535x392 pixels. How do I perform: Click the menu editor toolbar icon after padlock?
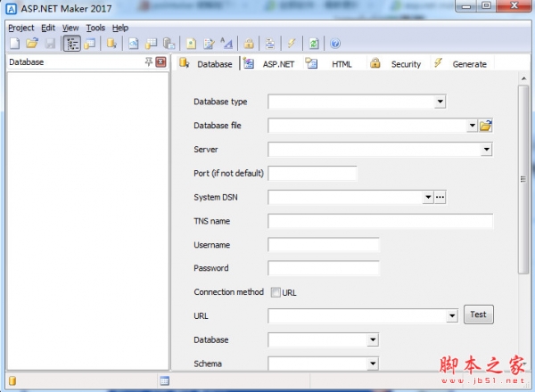click(x=270, y=44)
